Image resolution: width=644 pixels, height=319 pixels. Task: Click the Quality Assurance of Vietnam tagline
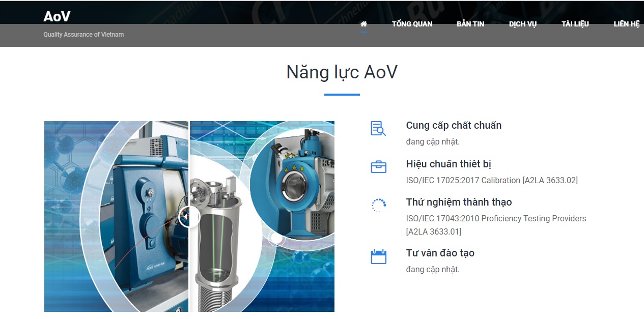(x=83, y=35)
